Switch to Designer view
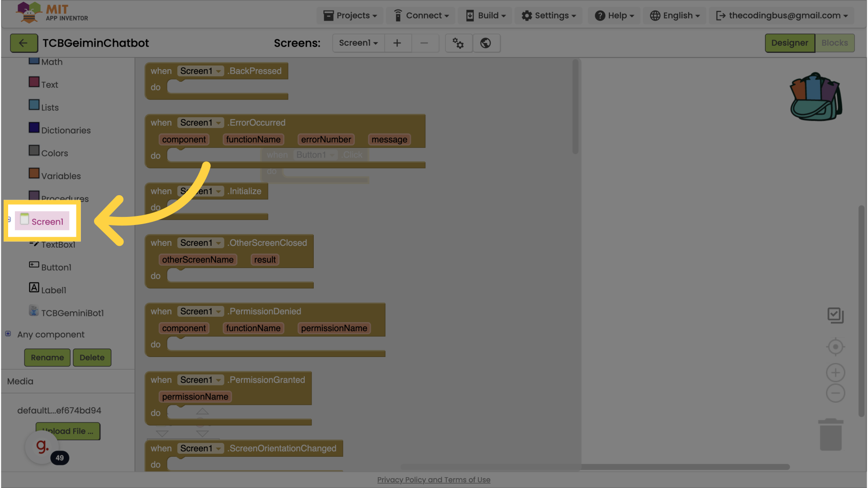Screen dimensions: 868x488 click(789, 43)
